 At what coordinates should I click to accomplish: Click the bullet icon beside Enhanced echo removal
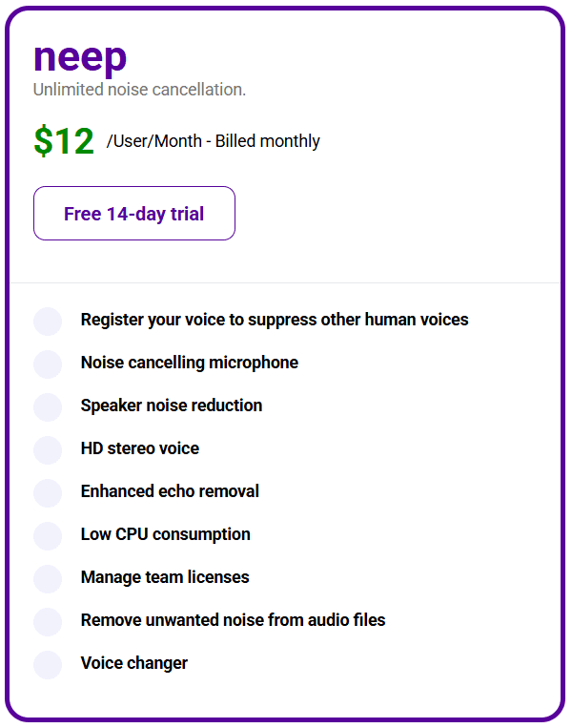tap(48, 492)
